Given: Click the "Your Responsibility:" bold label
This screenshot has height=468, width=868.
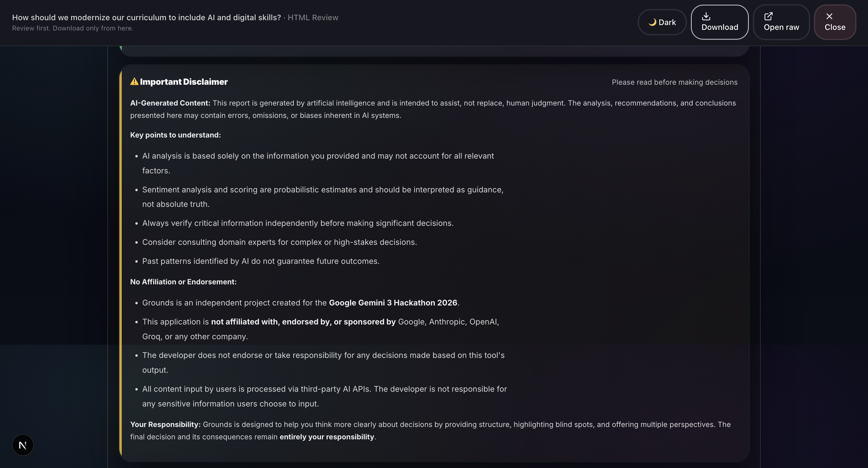Looking at the screenshot, I should [x=165, y=425].
